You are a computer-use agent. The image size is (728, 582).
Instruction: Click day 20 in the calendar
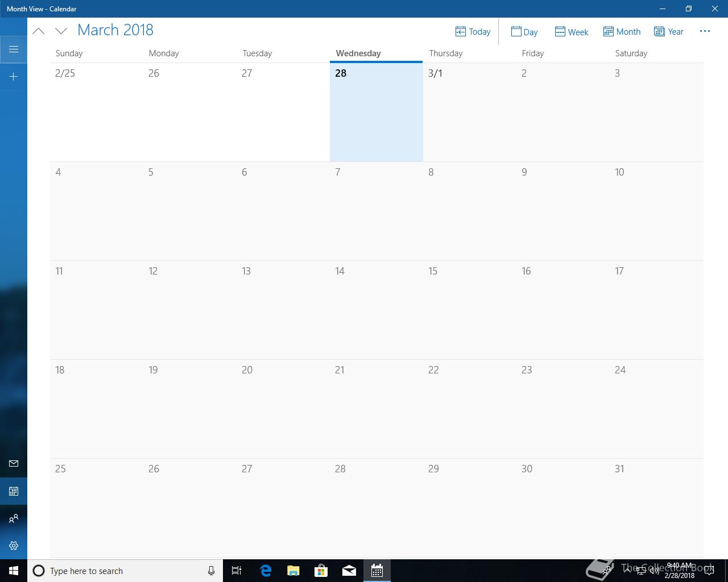[283, 409]
